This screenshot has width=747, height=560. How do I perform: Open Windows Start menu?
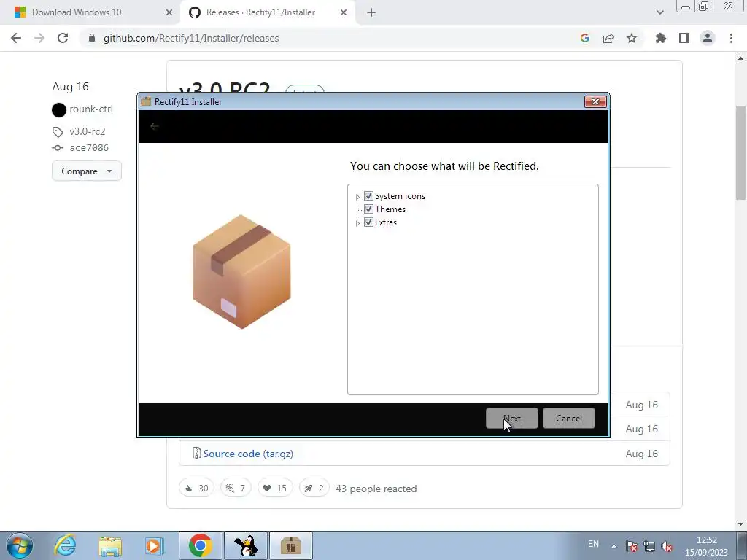20,545
